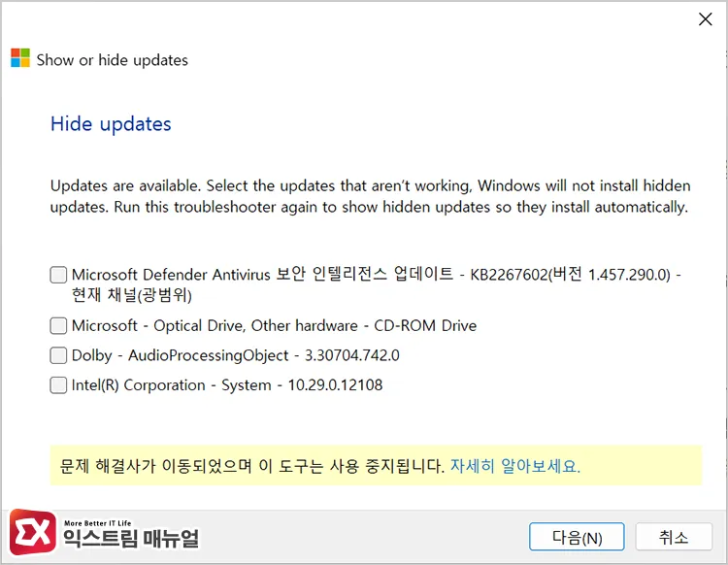Image resolution: width=728 pixels, height=565 pixels.
Task: Close the Show or hide updates dialog
Action: click(x=706, y=19)
